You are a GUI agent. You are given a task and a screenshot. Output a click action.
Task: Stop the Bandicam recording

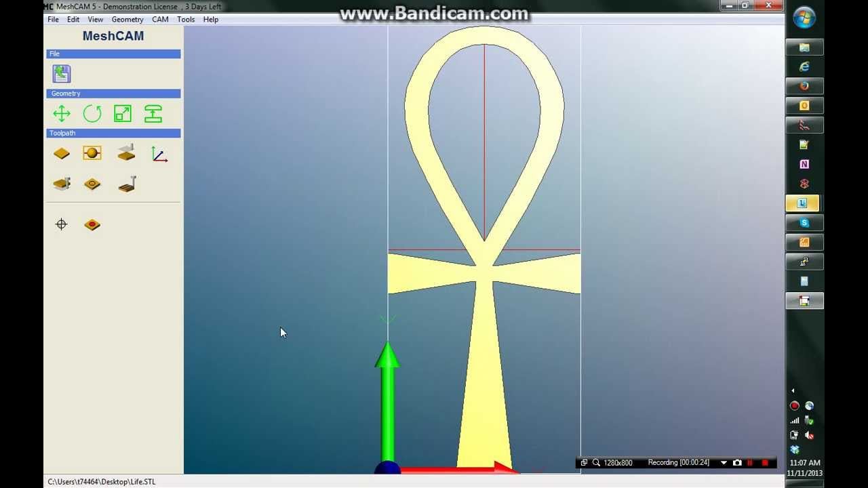[x=765, y=463]
